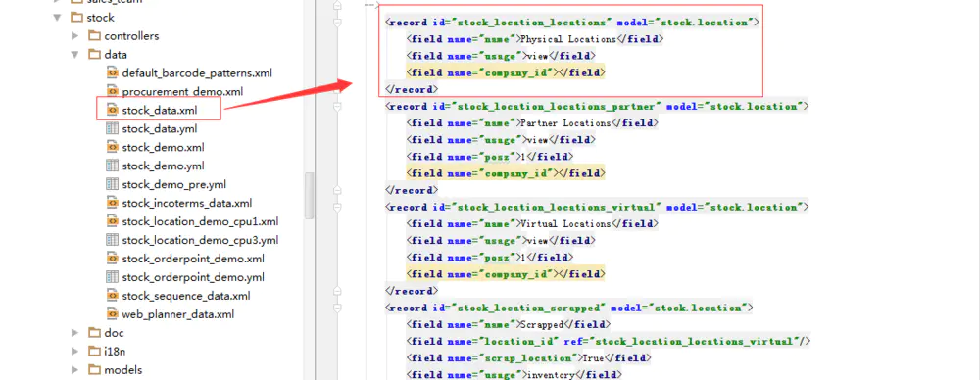980x380 pixels.
Task: Select the controllers folder label
Action: (x=131, y=35)
